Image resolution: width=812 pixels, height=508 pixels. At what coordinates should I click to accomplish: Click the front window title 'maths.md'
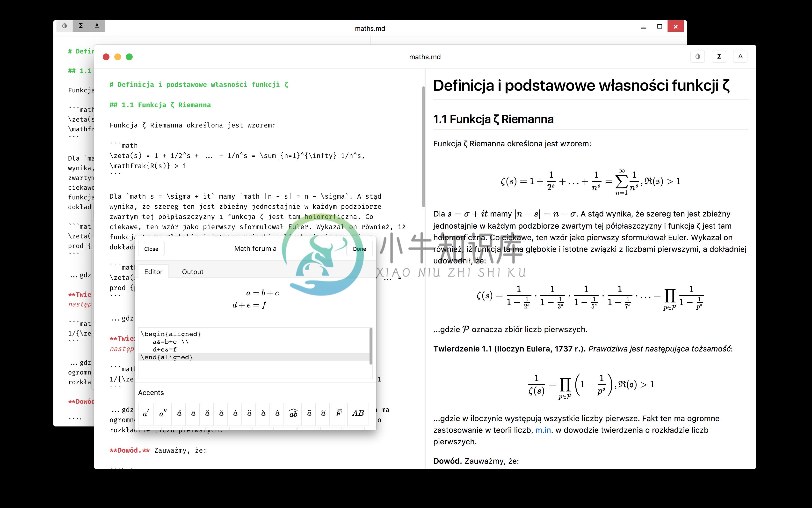click(425, 57)
